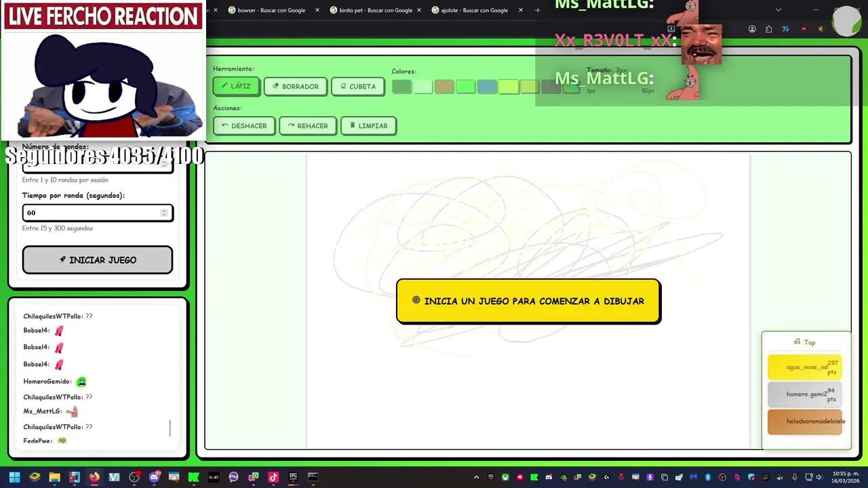Open Firefox from the taskbar
This screenshot has height=488, width=868.
pos(94,477)
